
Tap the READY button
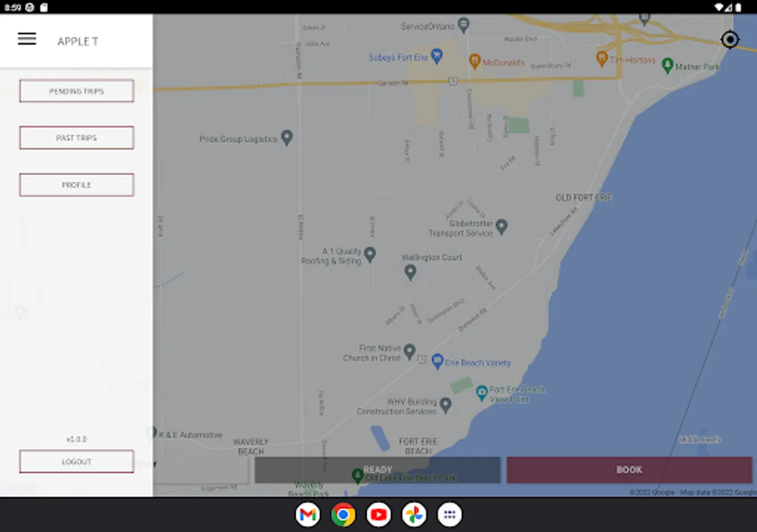pyautogui.click(x=377, y=470)
